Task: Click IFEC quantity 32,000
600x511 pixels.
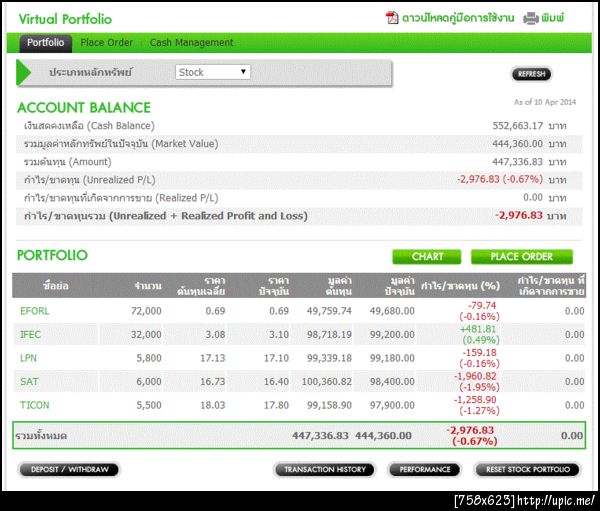Action: coord(146,335)
